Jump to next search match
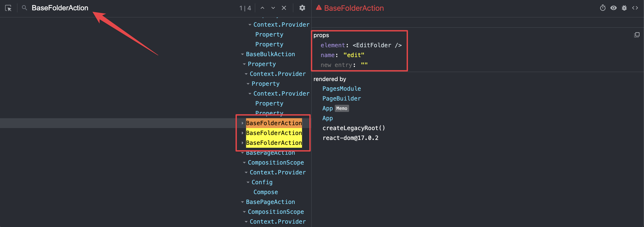Image resolution: width=644 pixels, height=227 pixels. point(273,8)
